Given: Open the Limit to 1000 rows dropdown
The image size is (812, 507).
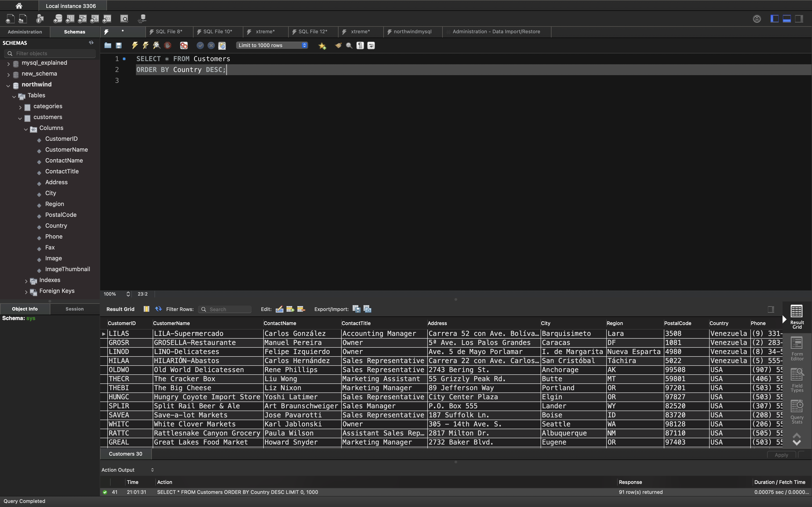Looking at the screenshot, I should click(272, 45).
